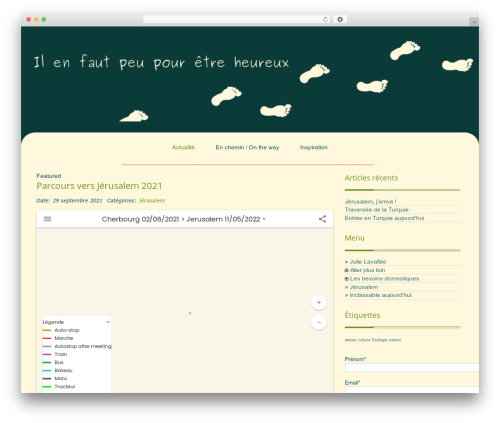Image resolution: width=500 pixels, height=423 pixels.
Task: Select the Bateau legend entry
Action: coord(58,370)
